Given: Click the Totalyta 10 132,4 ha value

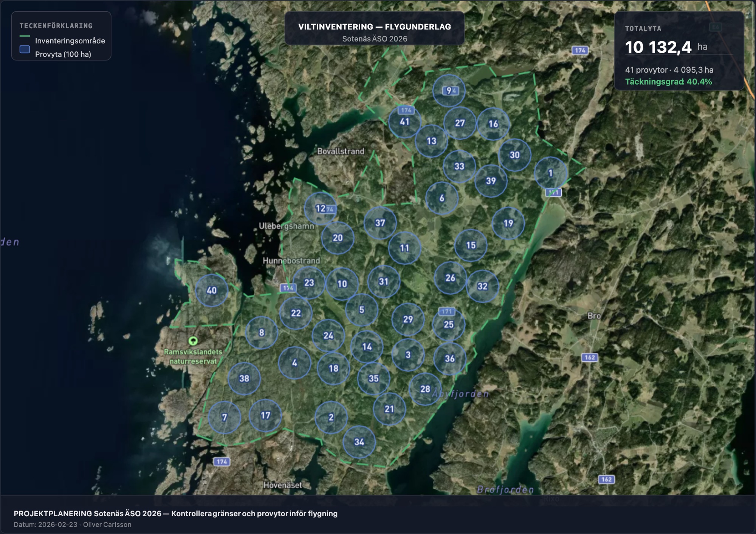Looking at the screenshot, I should pos(666,47).
